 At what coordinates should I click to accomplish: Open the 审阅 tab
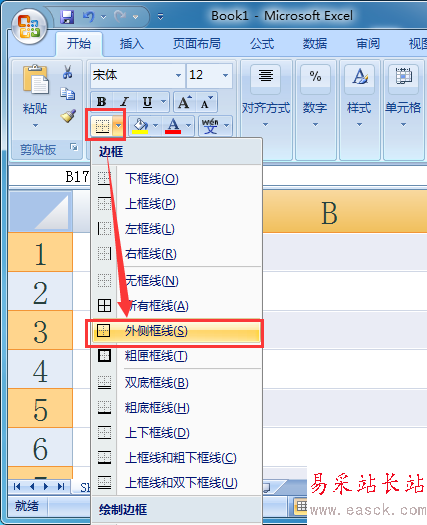click(x=368, y=44)
